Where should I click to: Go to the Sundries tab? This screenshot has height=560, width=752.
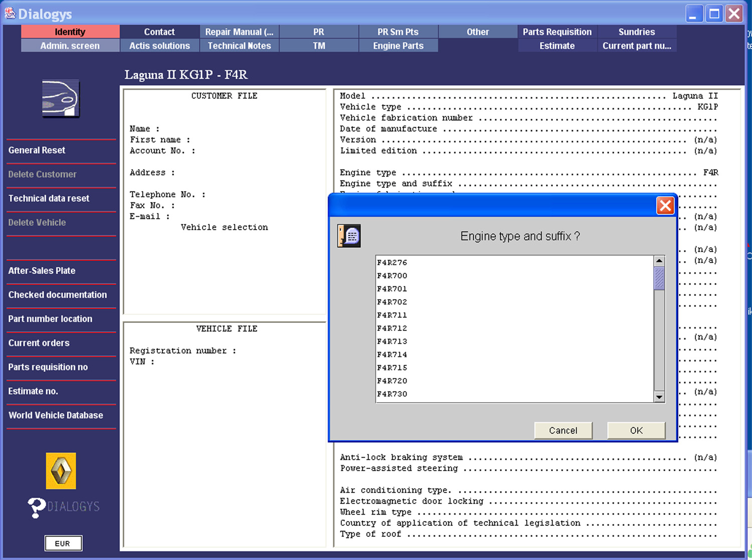(x=637, y=32)
